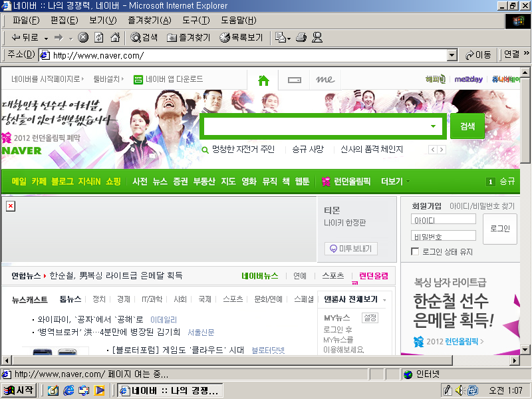Click the 툴바설치 link
The width and height of the screenshot is (532, 399).
108,79
